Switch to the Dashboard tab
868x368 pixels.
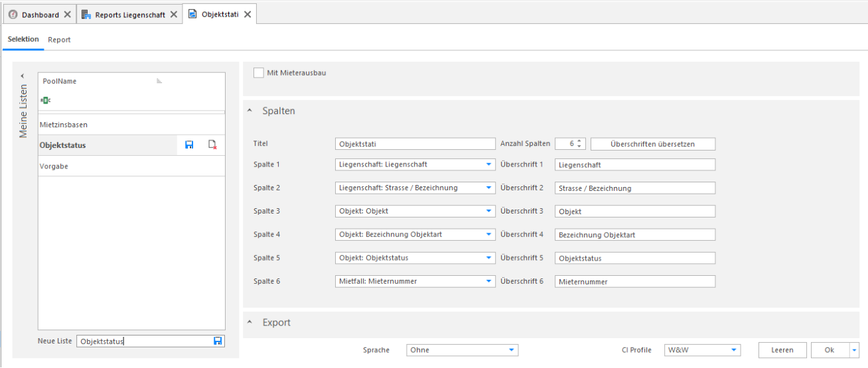pos(40,15)
